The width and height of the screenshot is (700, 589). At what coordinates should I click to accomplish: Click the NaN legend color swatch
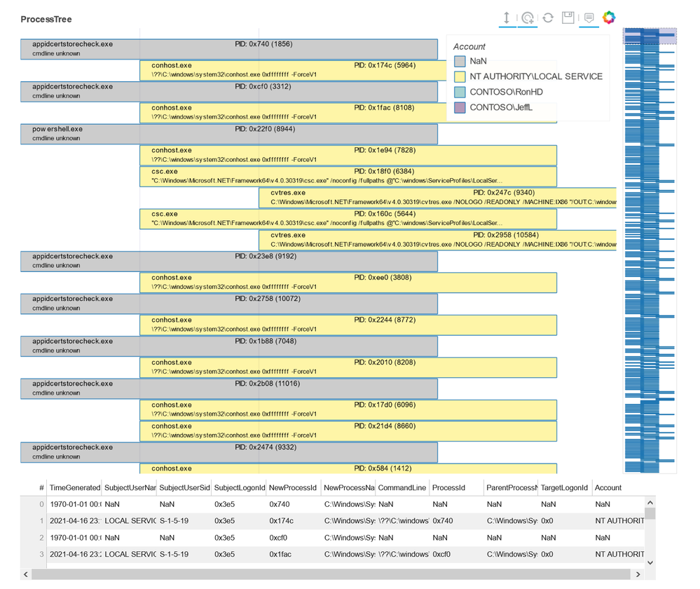[x=460, y=61]
